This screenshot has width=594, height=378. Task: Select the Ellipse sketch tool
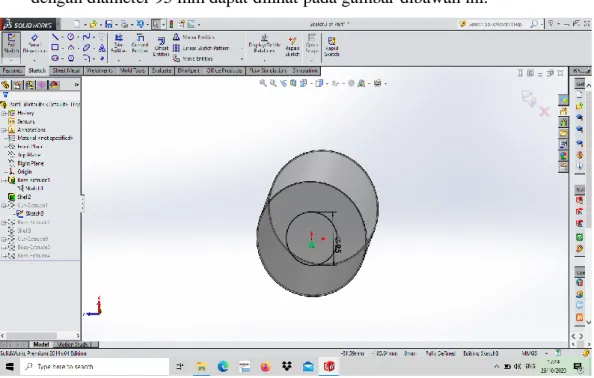86,48
